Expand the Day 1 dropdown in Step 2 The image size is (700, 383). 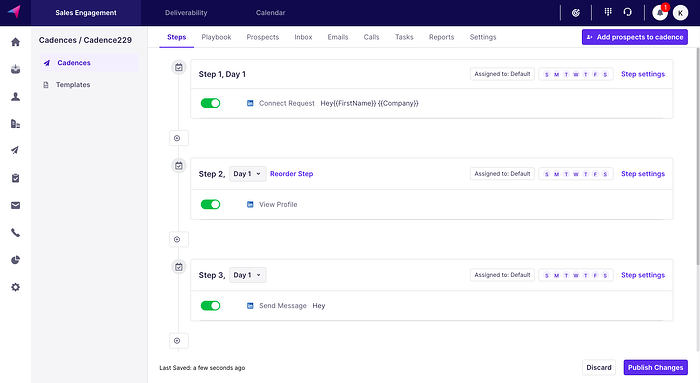[248, 174]
